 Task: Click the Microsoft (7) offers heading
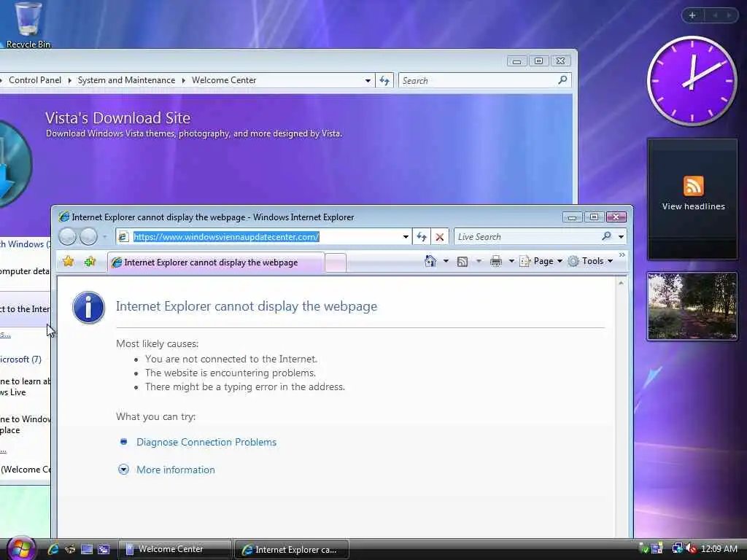coord(20,359)
